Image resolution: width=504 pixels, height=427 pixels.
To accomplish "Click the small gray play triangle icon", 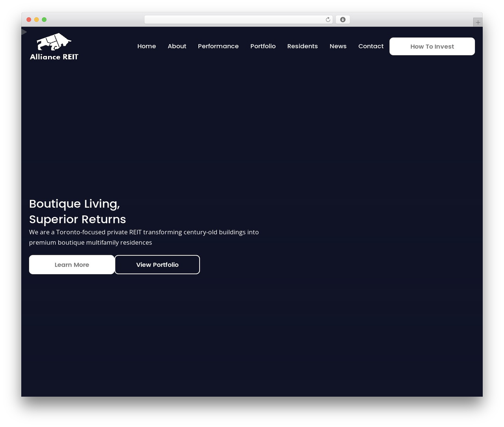I will point(24,32).
